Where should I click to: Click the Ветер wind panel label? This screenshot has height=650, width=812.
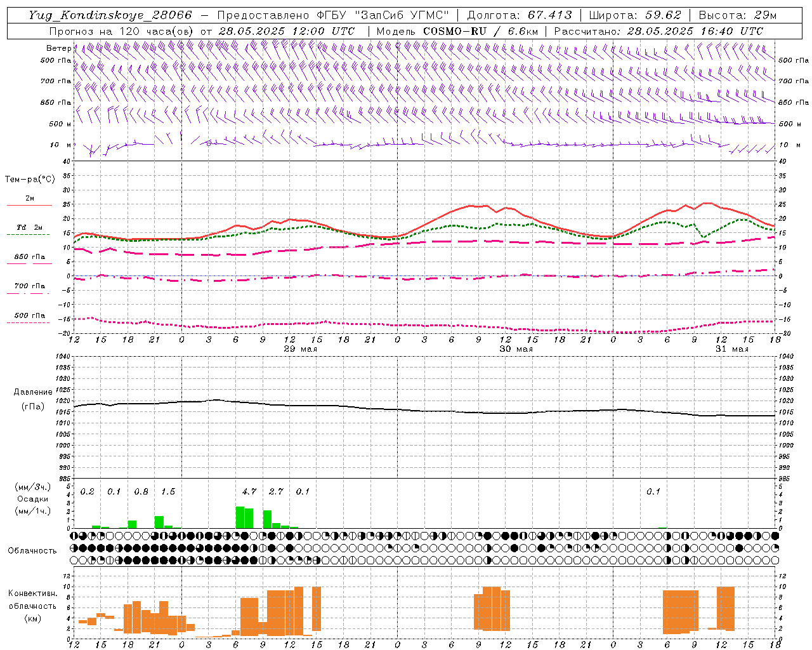point(58,48)
